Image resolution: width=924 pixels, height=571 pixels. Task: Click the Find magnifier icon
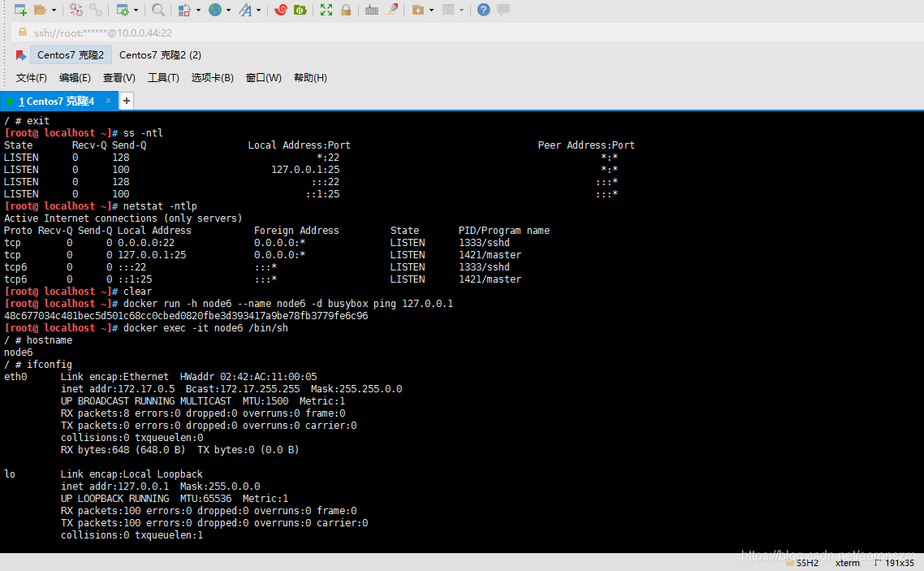158,10
